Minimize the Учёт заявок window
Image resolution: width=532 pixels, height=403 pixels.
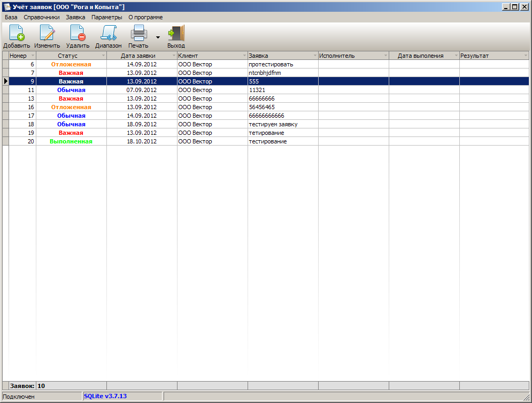coord(506,6)
